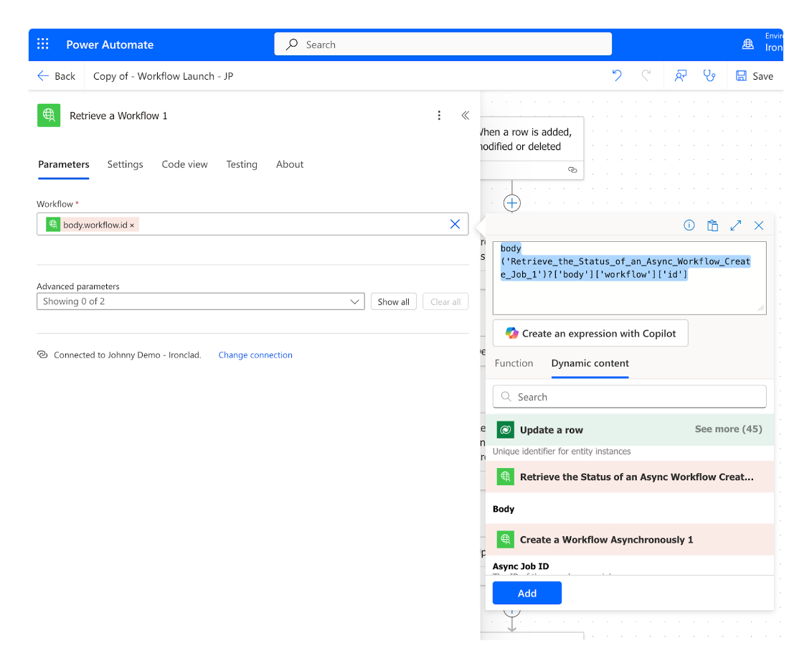Click See more (45) for Update a row
This screenshot has height=669, width=812.
728,429
